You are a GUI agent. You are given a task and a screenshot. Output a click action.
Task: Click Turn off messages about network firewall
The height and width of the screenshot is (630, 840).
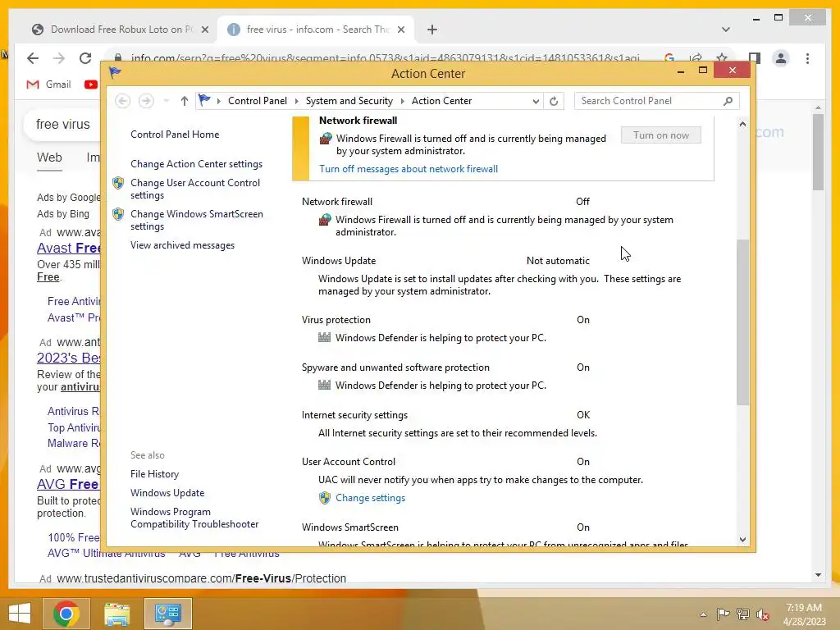click(409, 169)
